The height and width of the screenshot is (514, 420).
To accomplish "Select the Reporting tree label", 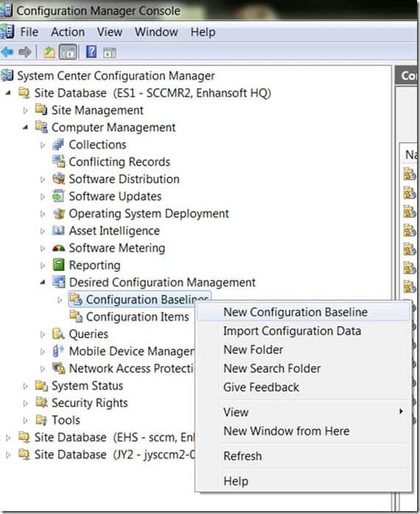I will (x=94, y=265).
